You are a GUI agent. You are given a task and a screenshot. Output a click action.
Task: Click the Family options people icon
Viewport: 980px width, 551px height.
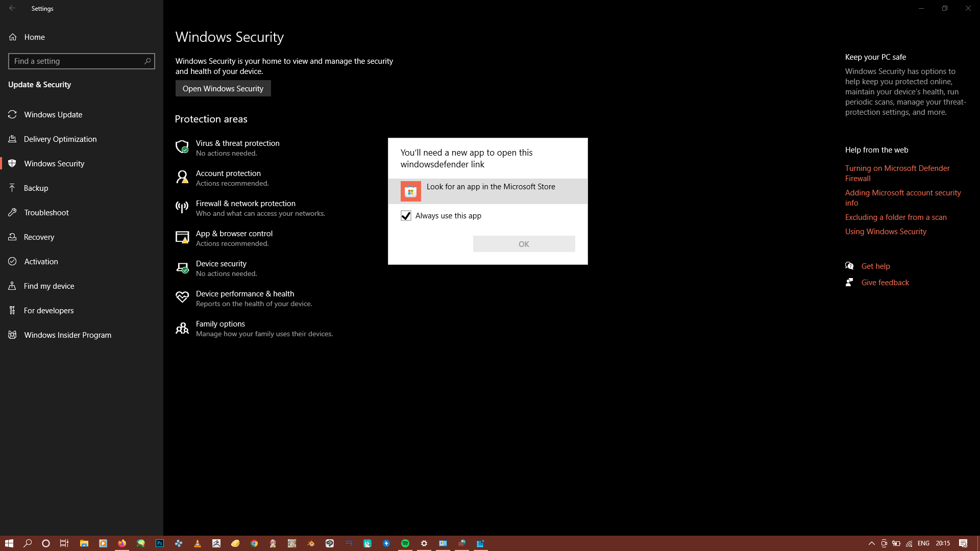coord(182,328)
